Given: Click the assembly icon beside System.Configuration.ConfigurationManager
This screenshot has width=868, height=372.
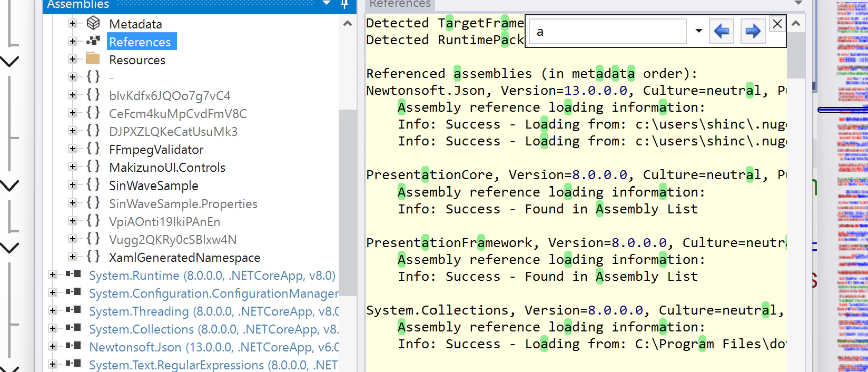Looking at the screenshot, I should coord(73,292).
